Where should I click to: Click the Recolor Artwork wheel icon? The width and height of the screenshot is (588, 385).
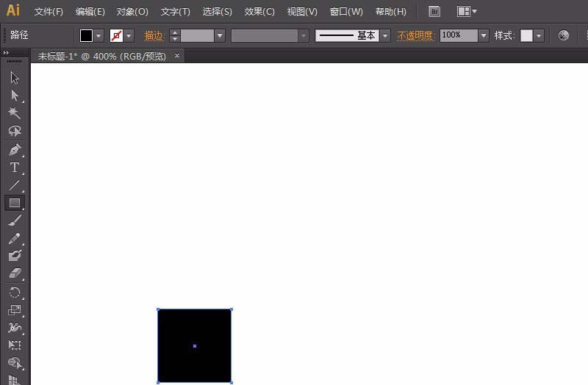(563, 35)
